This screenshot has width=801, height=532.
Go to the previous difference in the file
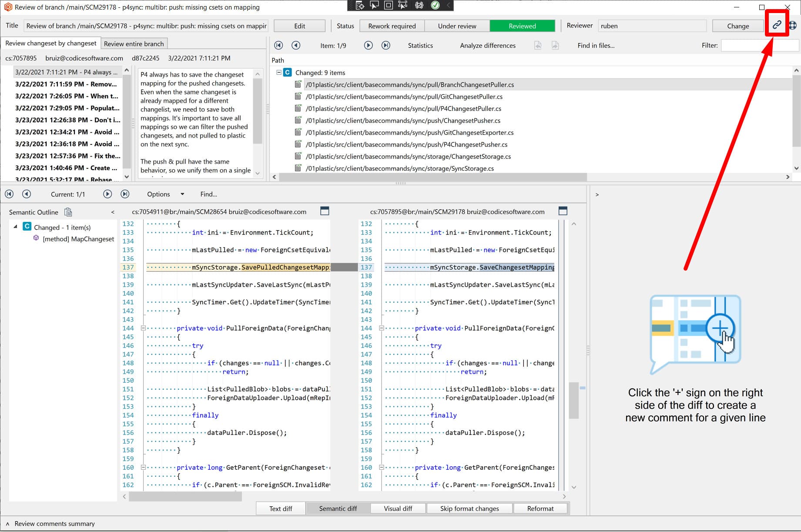click(x=27, y=194)
